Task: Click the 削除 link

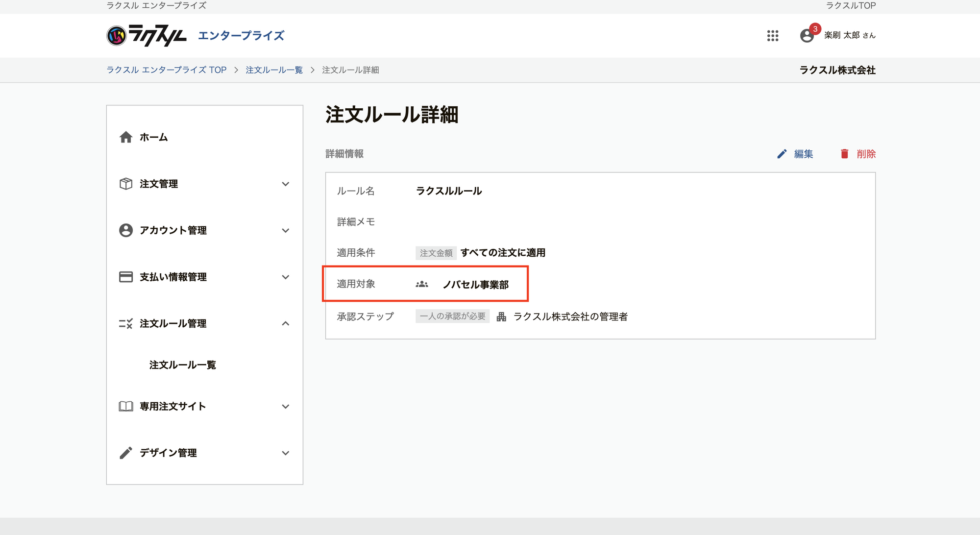Action: pos(866,154)
